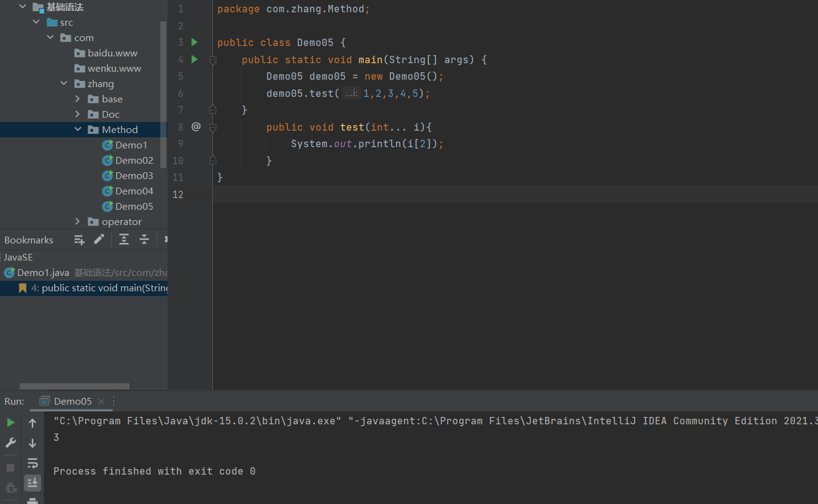This screenshot has width=818, height=504.
Task: Click the Demo05 class icon in project tree
Action: [x=108, y=206]
